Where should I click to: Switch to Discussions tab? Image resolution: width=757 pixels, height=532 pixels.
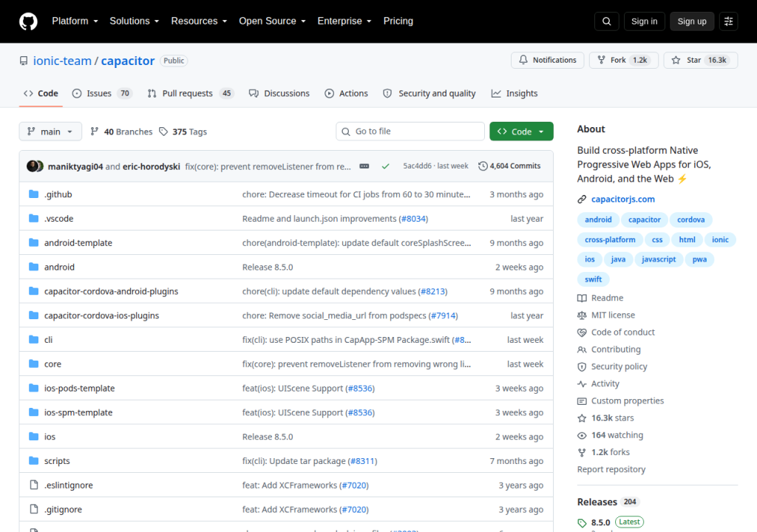(x=279, y=94)
